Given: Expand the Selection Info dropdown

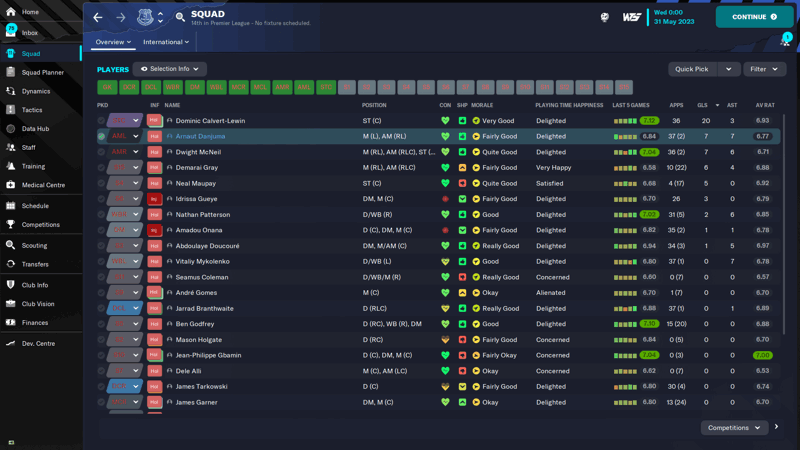Looking at the screenshot, I should pos(170,69).
